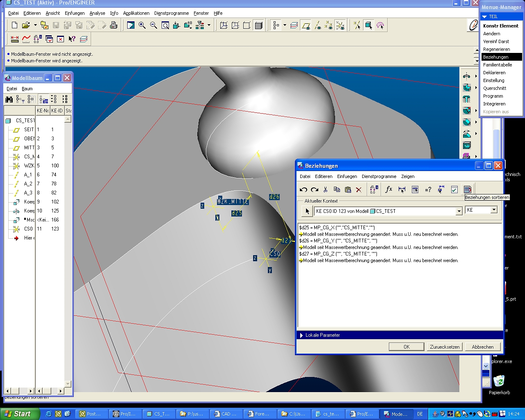Click the zoom out magnifier icon
Screen dimensions: 525x420
pyautogui.click(x=153, y=25)
